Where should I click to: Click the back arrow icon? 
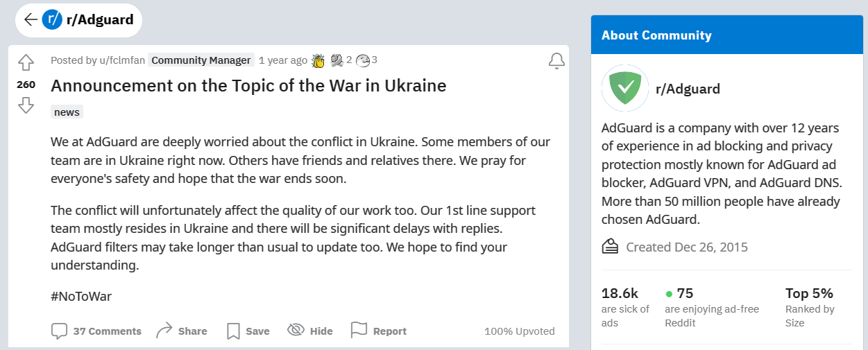(x=30, y=19)
